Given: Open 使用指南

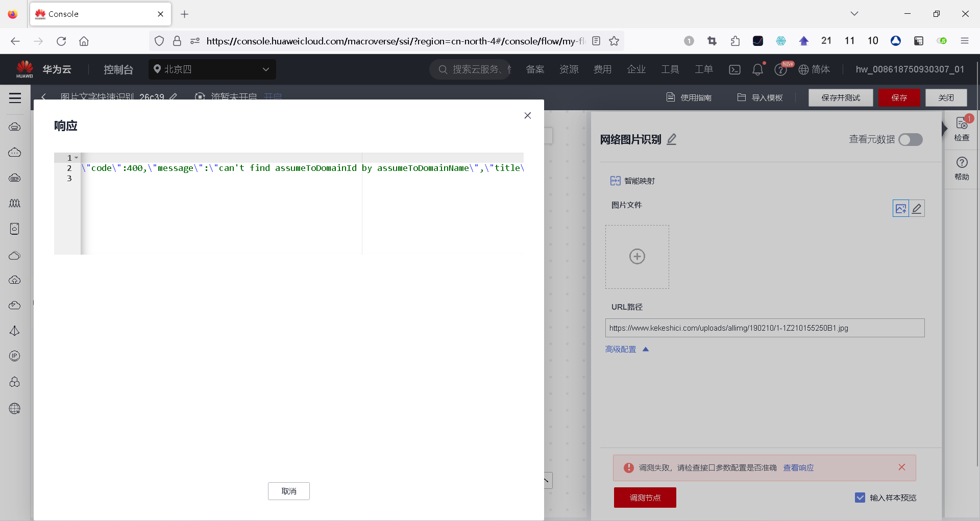Looking at the screenshot, I should coord(689,97).
